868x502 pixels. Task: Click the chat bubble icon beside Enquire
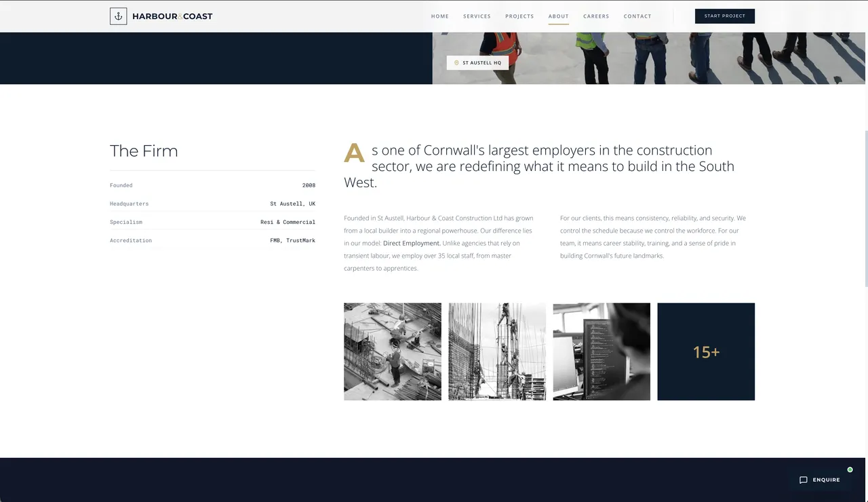point(804,480)
